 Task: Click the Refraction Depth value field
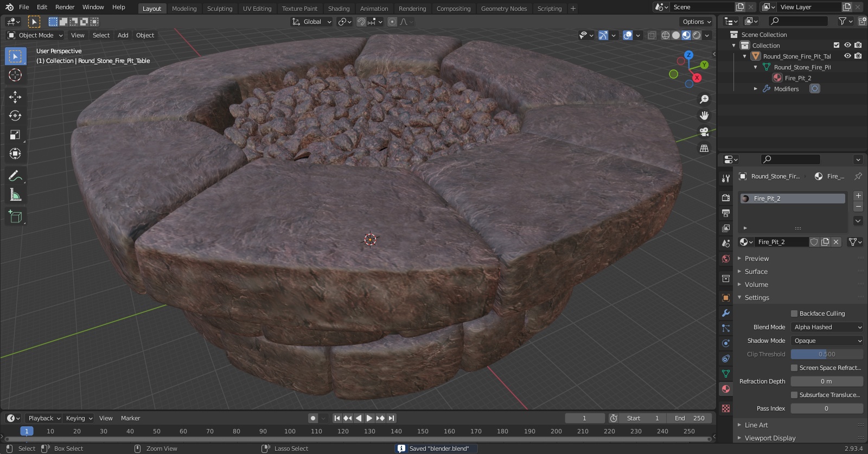tap(827, 381)
